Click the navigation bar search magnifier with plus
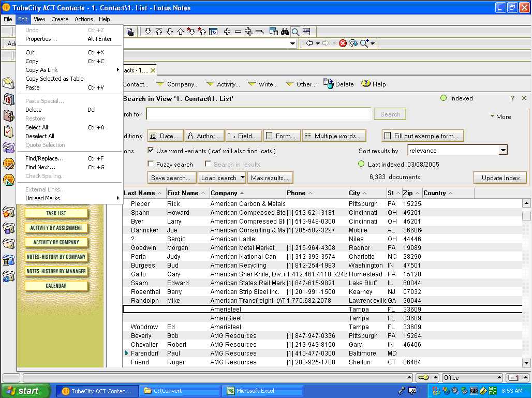The width and height of the screenshot is (532, 398). [x=365, y=43]
